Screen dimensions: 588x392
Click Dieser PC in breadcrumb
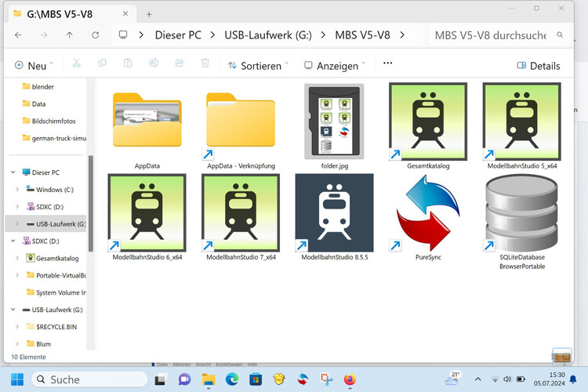click(x=178, y=34)
